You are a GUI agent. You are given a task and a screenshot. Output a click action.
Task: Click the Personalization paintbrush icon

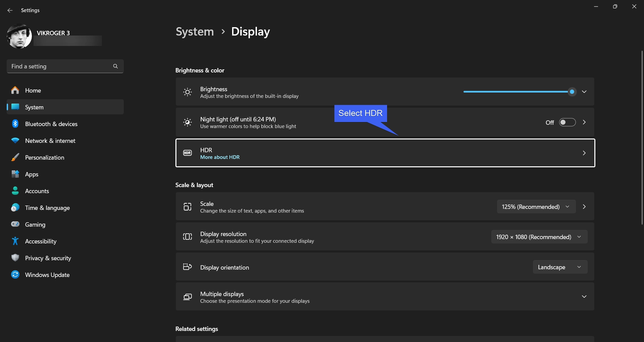15,157
